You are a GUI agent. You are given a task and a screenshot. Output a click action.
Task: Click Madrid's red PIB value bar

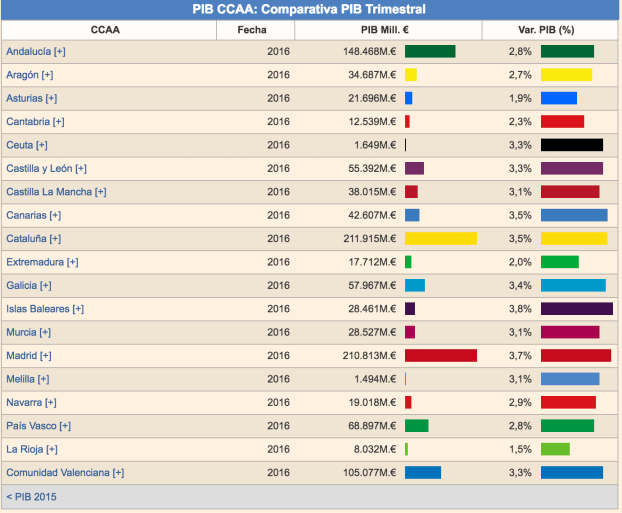[x=440, y=356]
